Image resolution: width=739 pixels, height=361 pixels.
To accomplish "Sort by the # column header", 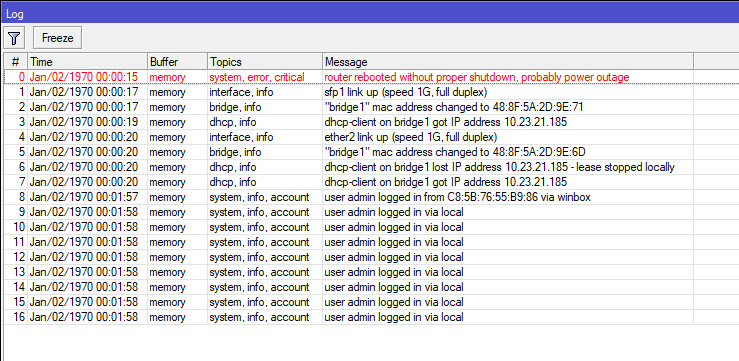I will point(16,62).
